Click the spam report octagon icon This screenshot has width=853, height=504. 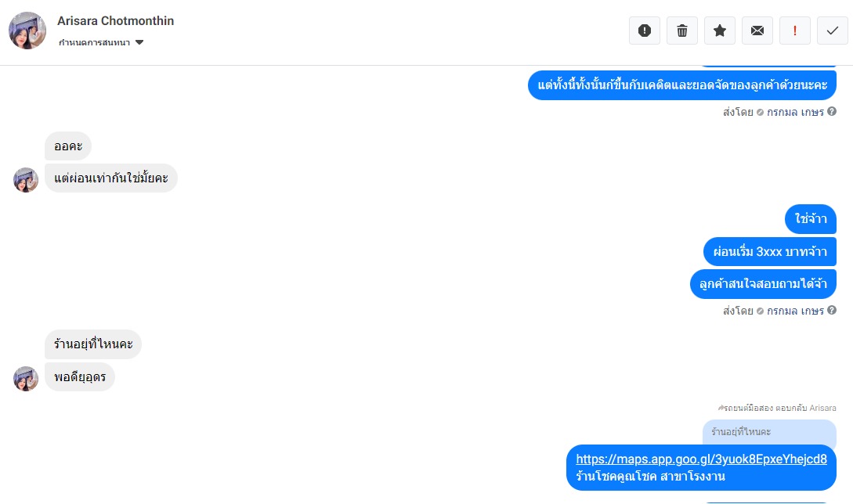645,31
